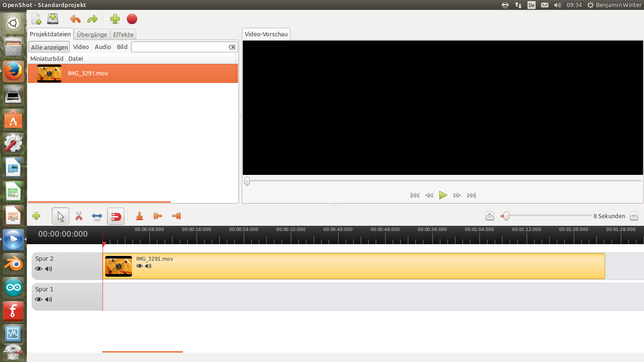Open the Ubuntu Dash home button
The width and height of the screenshot is (644, 362).
(13, 23)
